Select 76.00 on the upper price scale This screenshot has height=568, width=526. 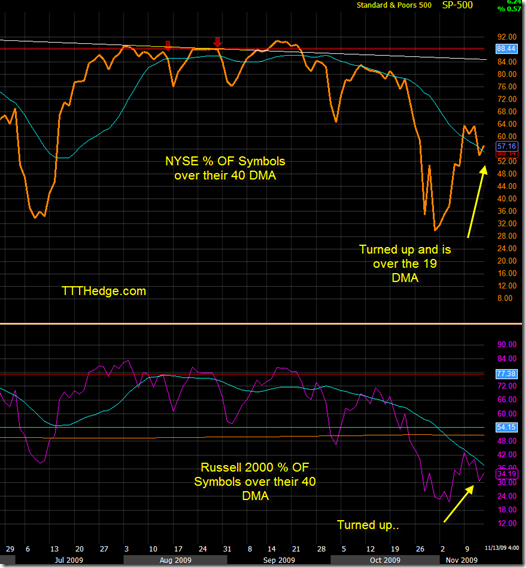[507, 87]
